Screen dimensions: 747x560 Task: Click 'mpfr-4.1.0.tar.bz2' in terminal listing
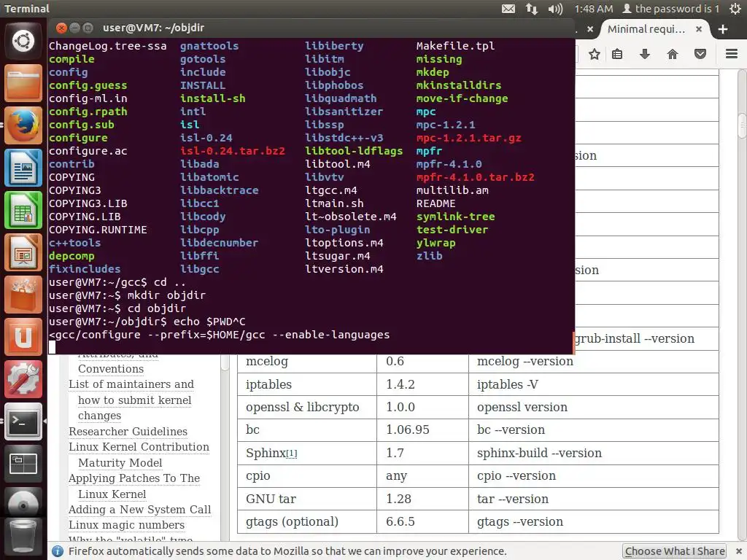tap(475, 177)
